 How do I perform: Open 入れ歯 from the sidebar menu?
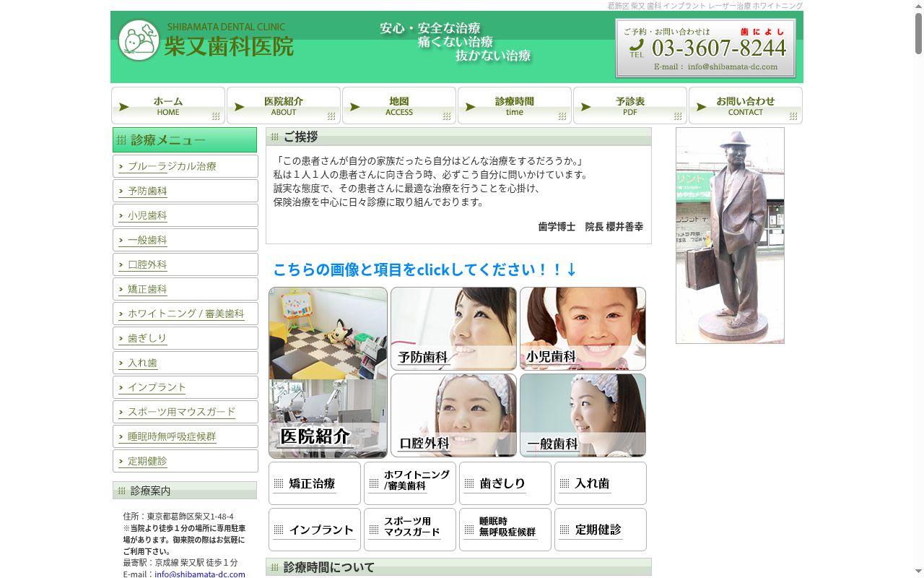(x=186, y=363)
